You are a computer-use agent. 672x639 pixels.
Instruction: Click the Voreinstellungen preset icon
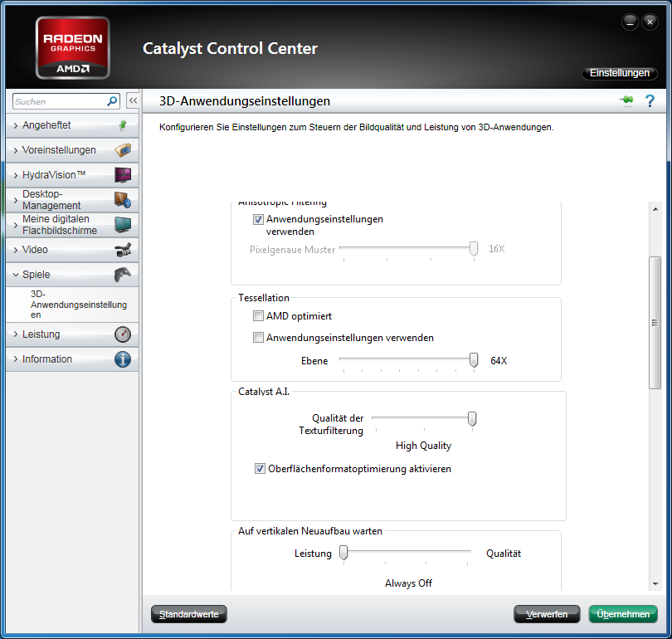[x=123, y=150]
